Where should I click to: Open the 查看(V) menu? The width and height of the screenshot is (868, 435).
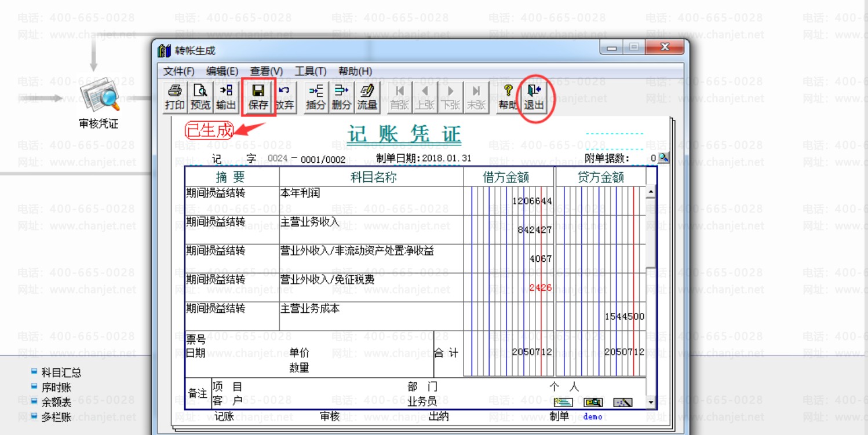click(x=267, y=71)
